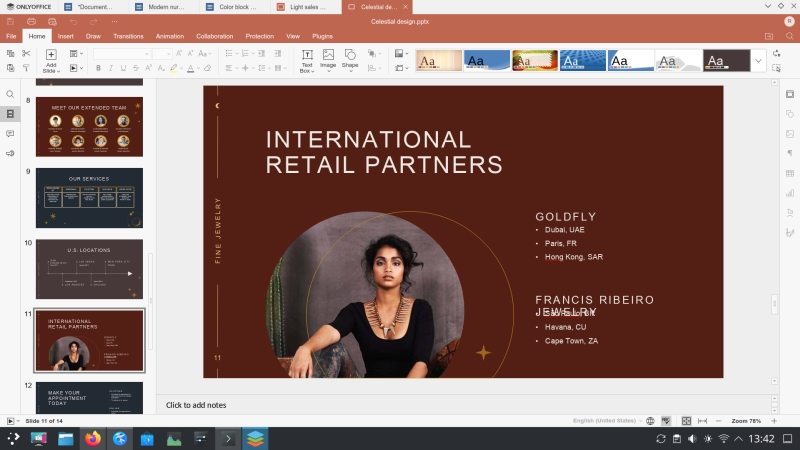This screenshot has height=450, width=800.
Task: Toggle Bold formatting
Action: tap(98, 68)
